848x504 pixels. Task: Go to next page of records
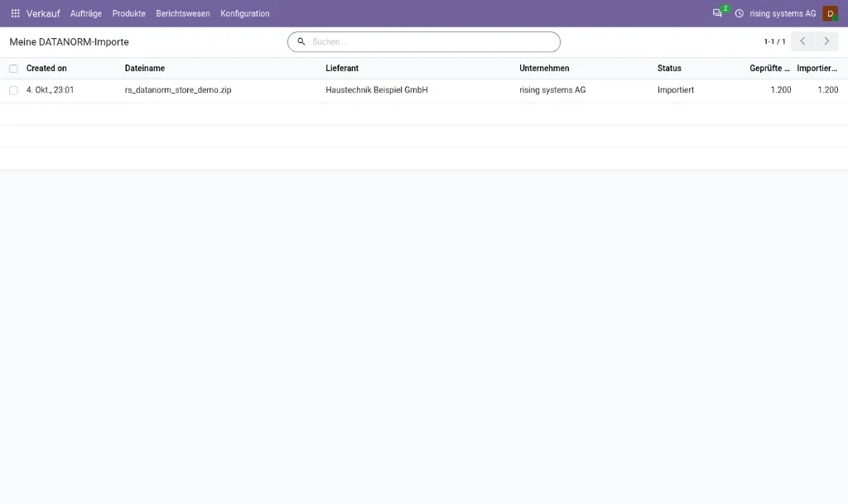(826, 41)
